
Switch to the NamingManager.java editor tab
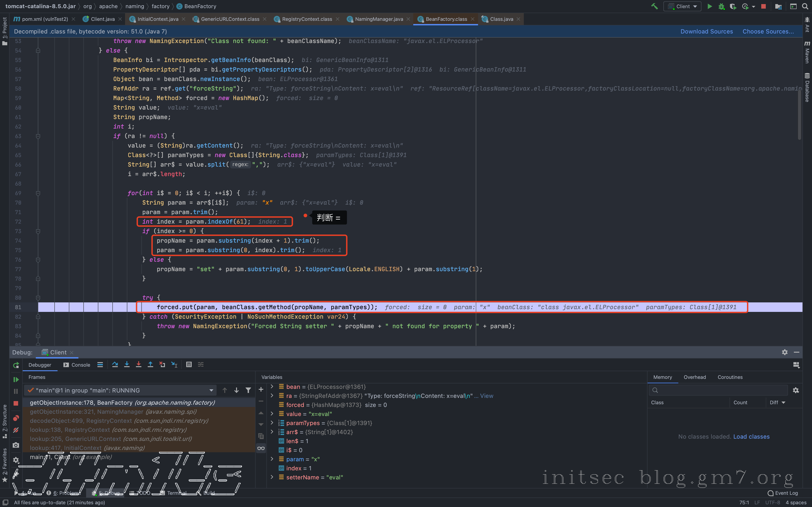(x=379, y=19)
